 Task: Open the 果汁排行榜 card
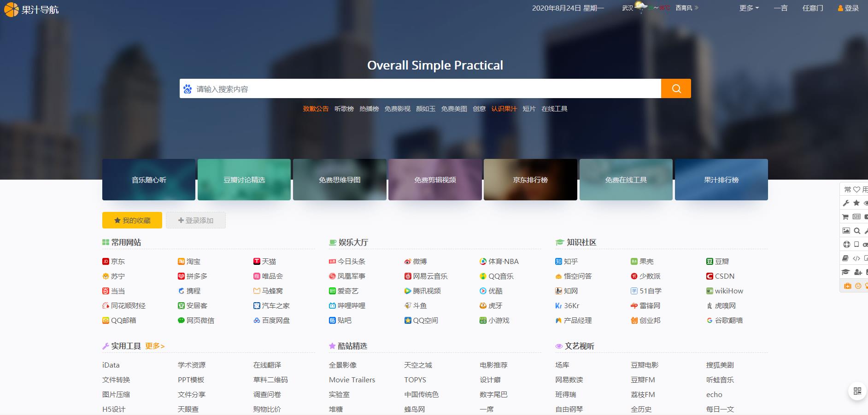[721, 180]
